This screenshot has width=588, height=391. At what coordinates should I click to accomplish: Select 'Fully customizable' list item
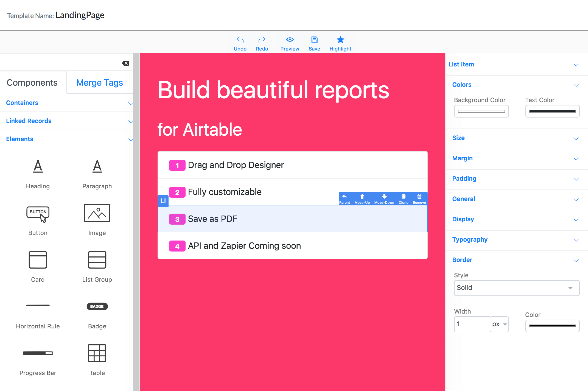click(293, 192)
